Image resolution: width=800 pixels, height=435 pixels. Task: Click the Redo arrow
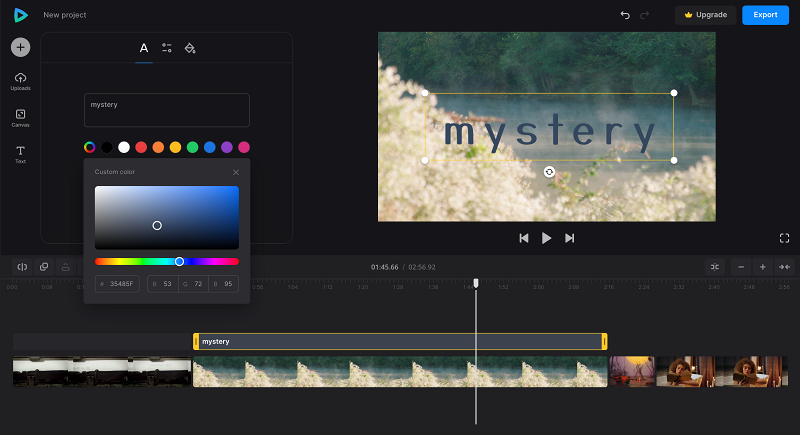tap(644, 15)
